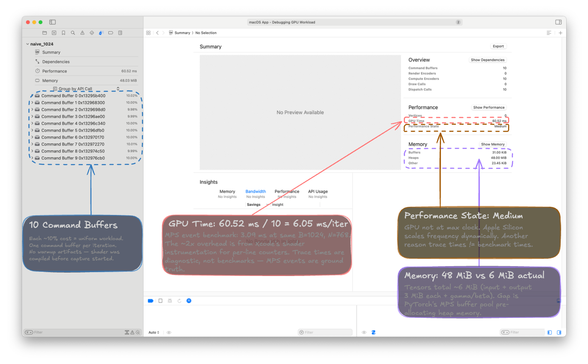Collapse the naive_1024 tree group
This screenshot has height=364, width=588.
27,44
